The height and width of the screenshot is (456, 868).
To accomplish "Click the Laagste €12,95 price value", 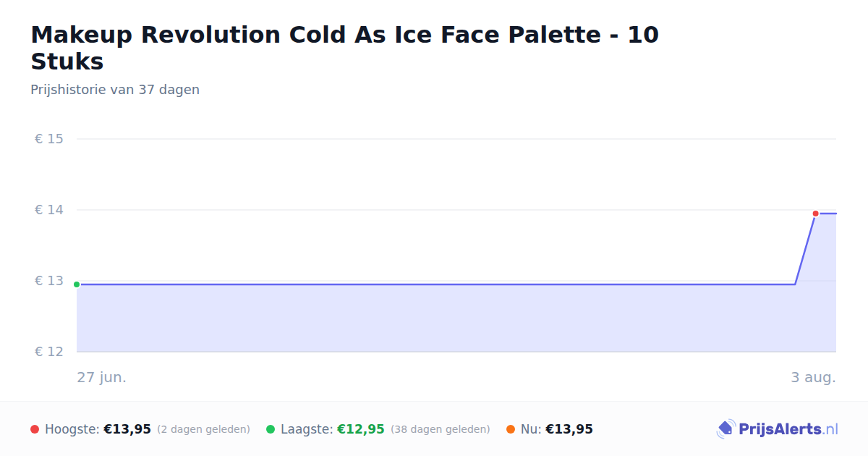I will [x=361, y=429].
